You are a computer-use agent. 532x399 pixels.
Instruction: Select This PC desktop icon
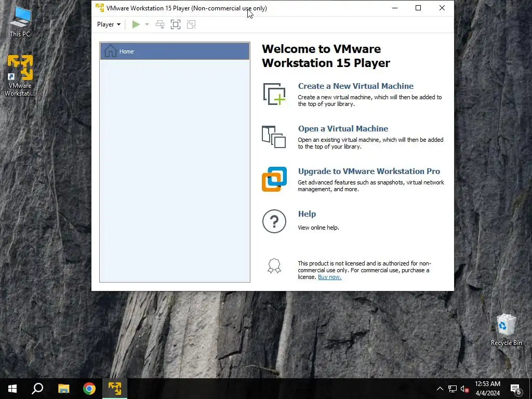click(x=20, y=22)
